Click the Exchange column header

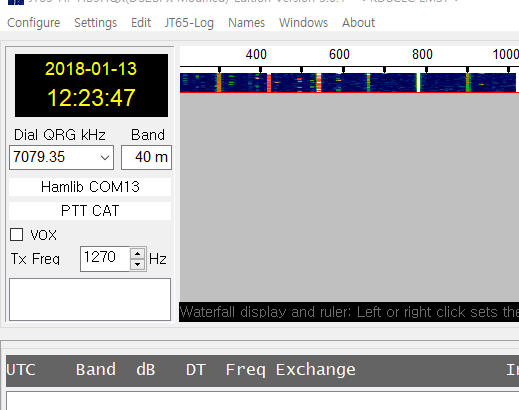[x=316, y=370]
